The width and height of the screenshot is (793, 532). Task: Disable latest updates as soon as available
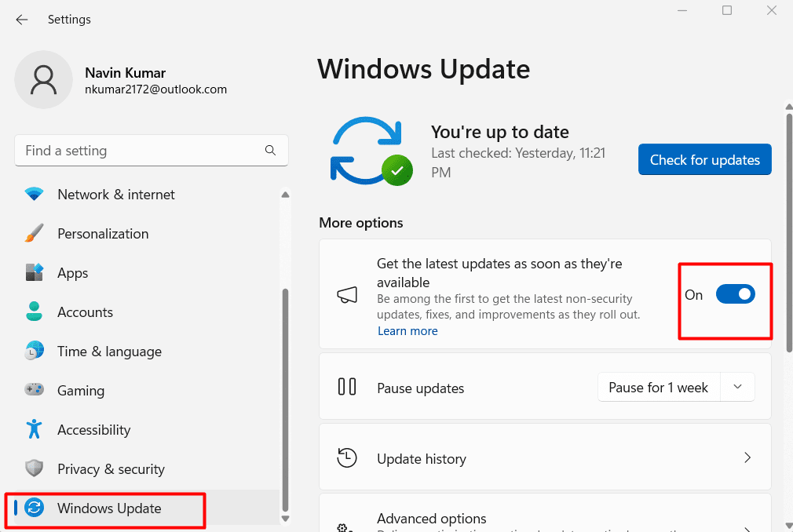coord(735,293)
